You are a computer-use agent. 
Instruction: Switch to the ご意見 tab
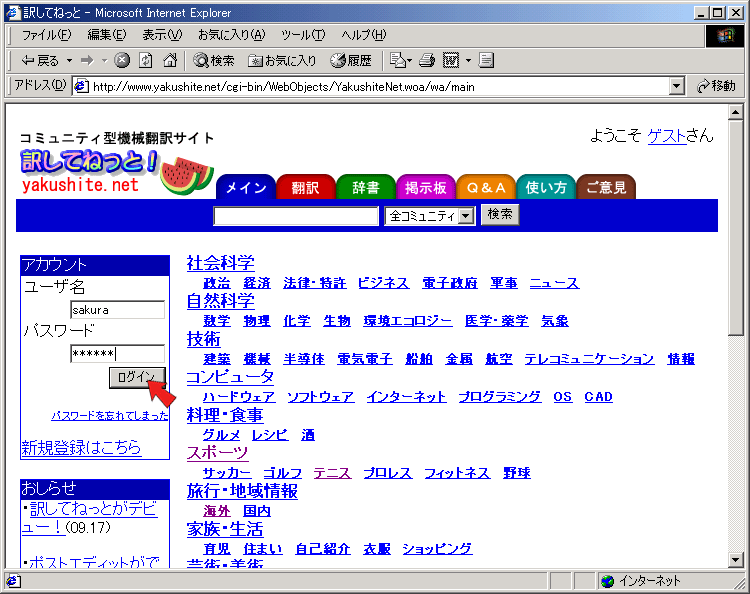point(606,187)
